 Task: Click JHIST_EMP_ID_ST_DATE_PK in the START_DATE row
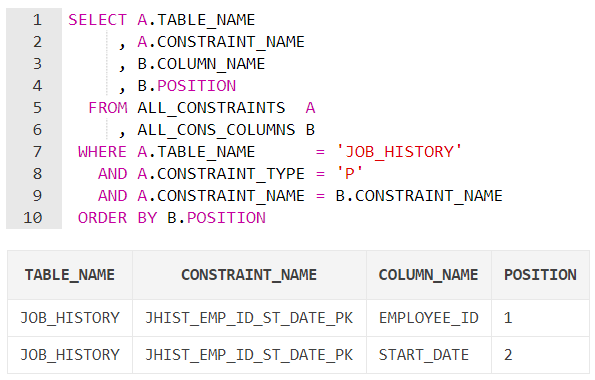click(x=249, y=355)
